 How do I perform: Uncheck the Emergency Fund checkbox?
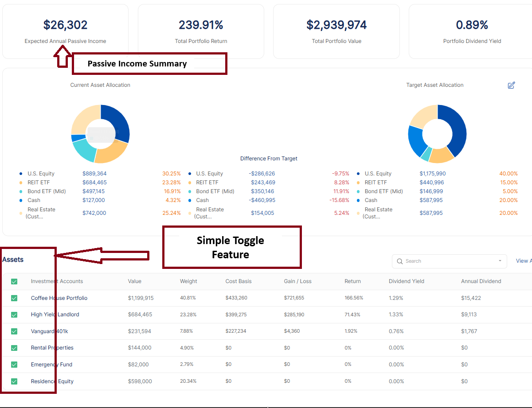click(x=14, y=365)
